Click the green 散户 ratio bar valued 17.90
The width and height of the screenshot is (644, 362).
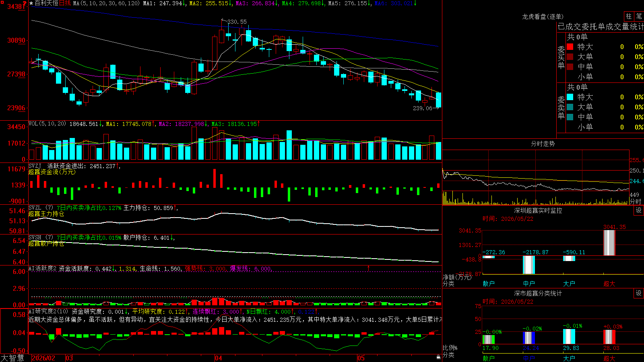point(489,339)
